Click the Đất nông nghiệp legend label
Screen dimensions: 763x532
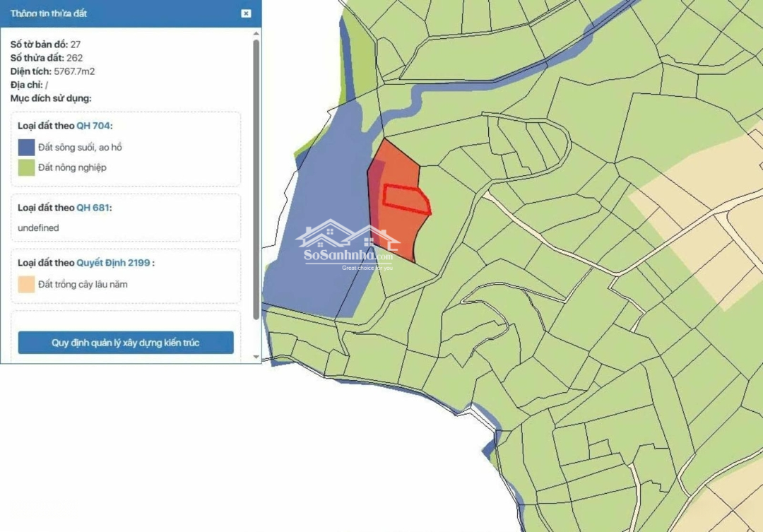(73, 168)
